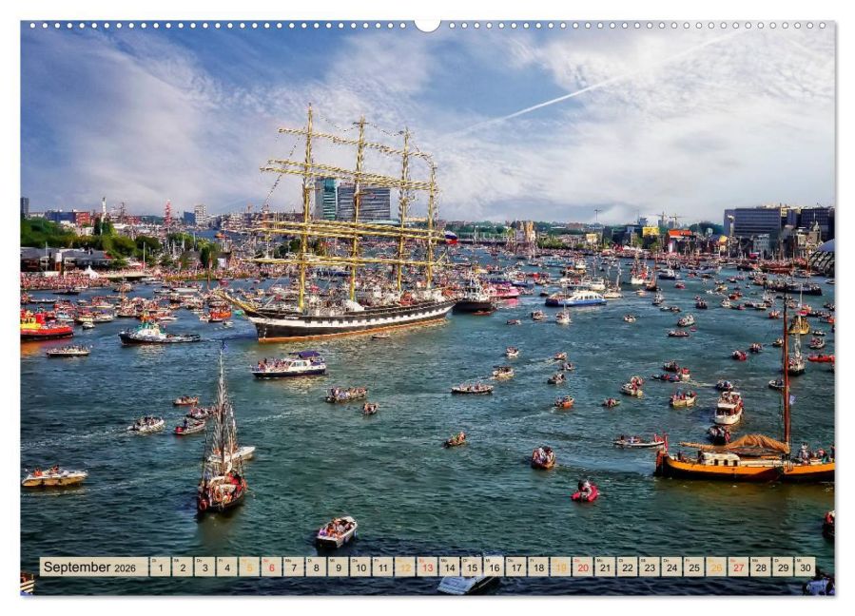The width and height of the screenshot is (855, 616).
Task: Select day 29 in the calendar strip
Action: coord(783,567)
